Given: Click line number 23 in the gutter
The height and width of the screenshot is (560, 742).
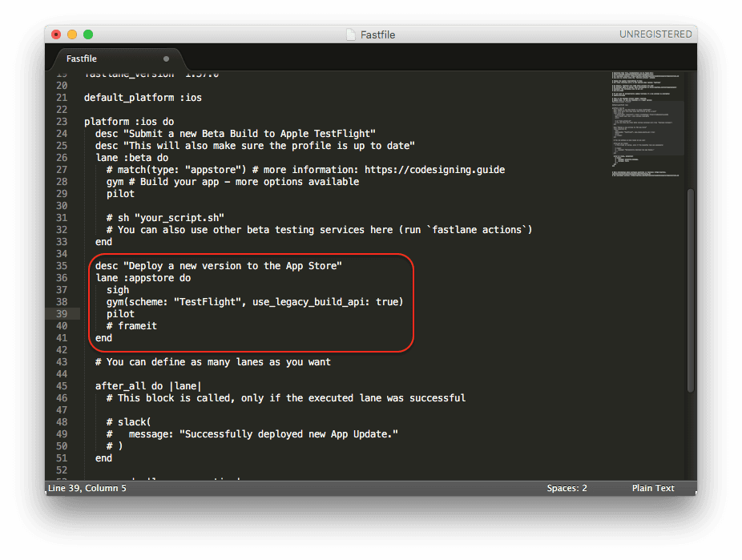Looking at the screenshot, I should click(62, 122).
